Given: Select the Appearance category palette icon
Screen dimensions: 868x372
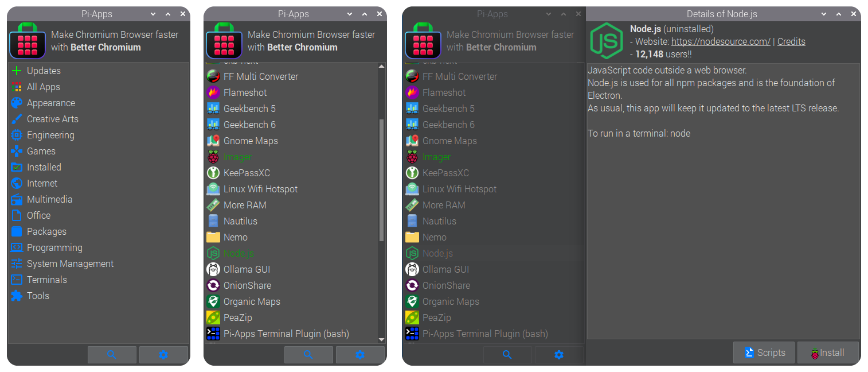Looking at the screenshot, I should pyautogui.click(x=17, y=103).
